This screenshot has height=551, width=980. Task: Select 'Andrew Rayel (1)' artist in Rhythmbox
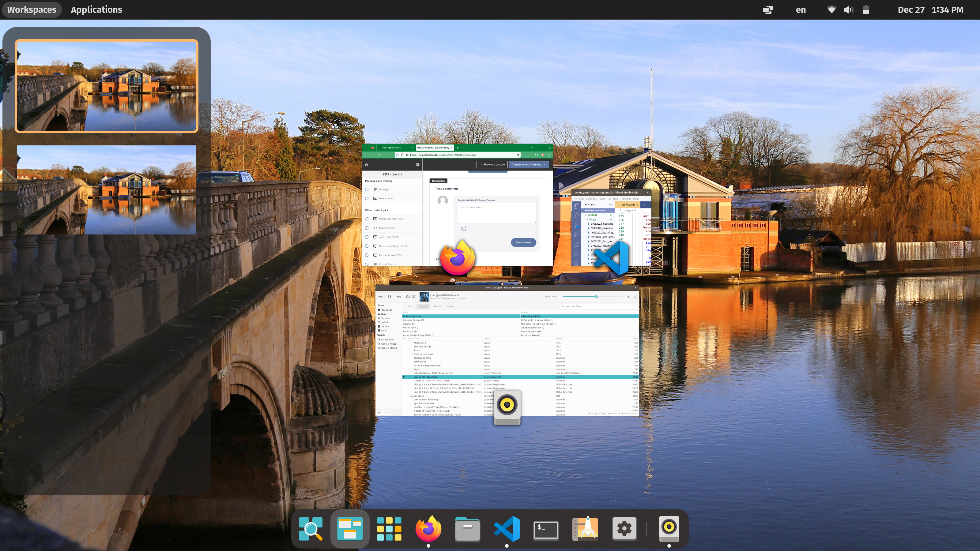coord(411,328)
